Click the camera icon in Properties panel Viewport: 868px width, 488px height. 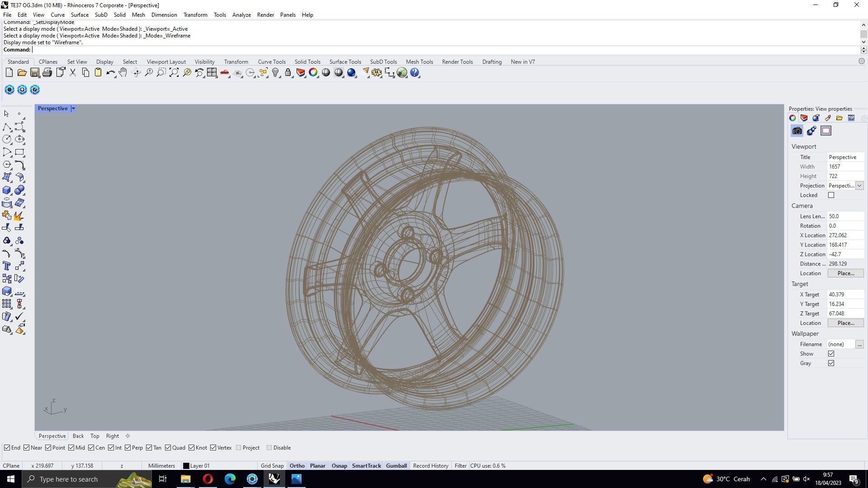click(797, 131)
